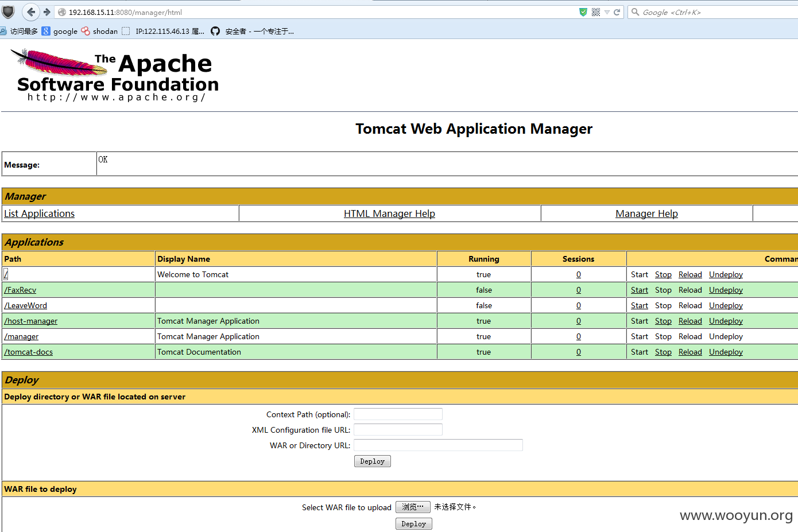Viewport: 798px width, 532px height.
Task: Click Deploy under WAR or Directory URL
Action: [373, 461]
